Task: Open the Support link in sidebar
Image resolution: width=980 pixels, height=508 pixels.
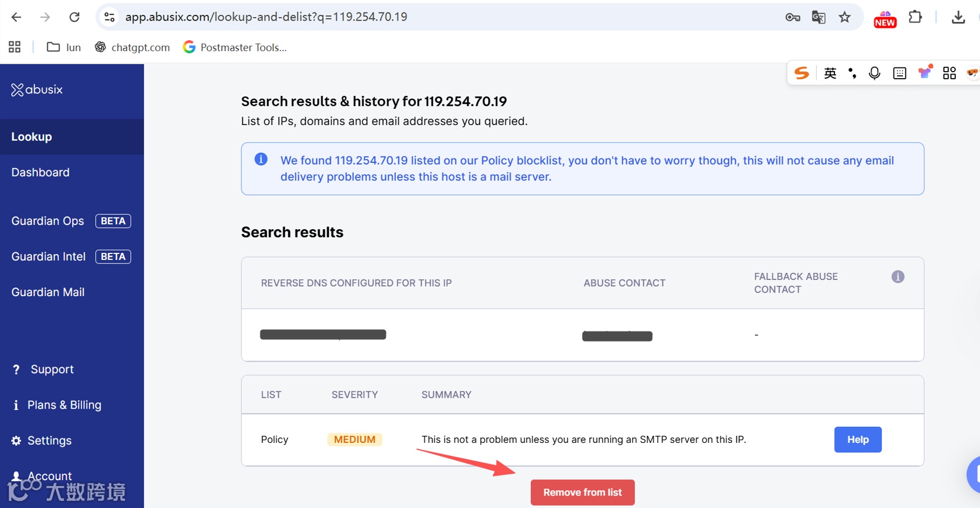Action: point(52,369)
